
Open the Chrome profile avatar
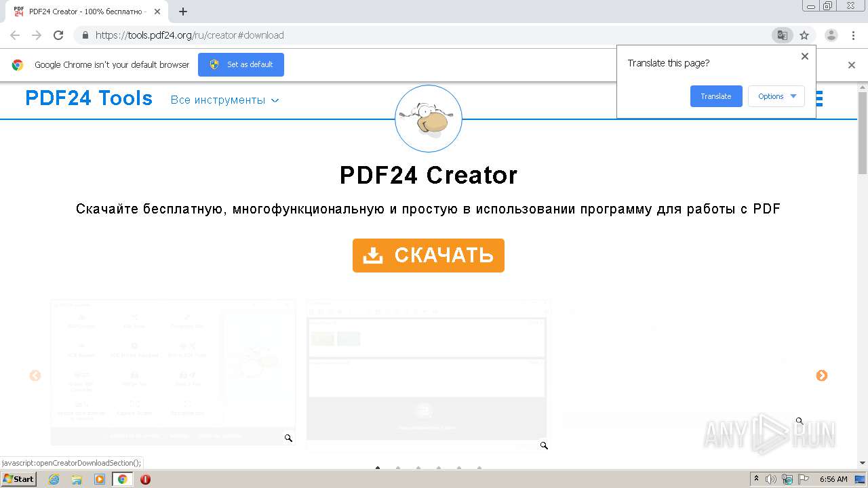tap(831, 35)
